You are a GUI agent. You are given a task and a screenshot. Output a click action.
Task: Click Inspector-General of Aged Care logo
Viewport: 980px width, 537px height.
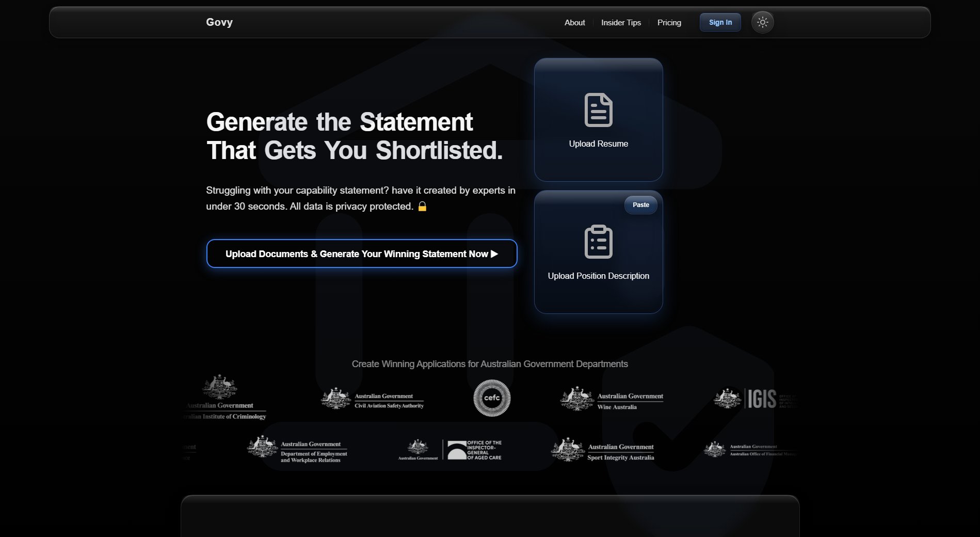click(x=450, y=450)
